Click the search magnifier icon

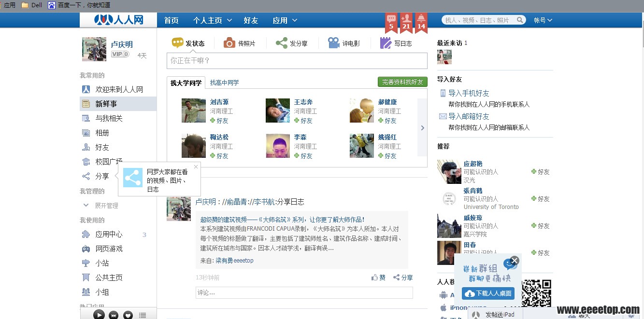(520, 20)
